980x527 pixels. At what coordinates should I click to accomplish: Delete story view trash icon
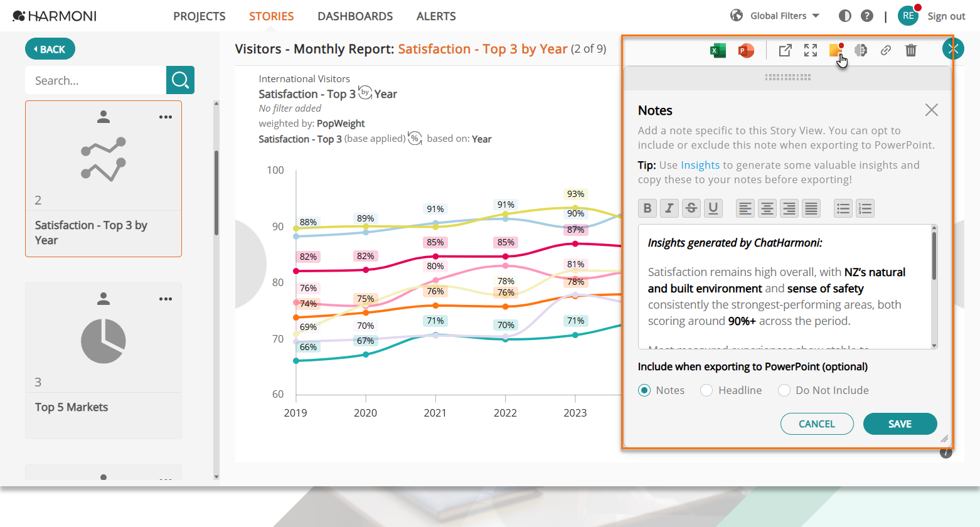[x=911, y=51]
